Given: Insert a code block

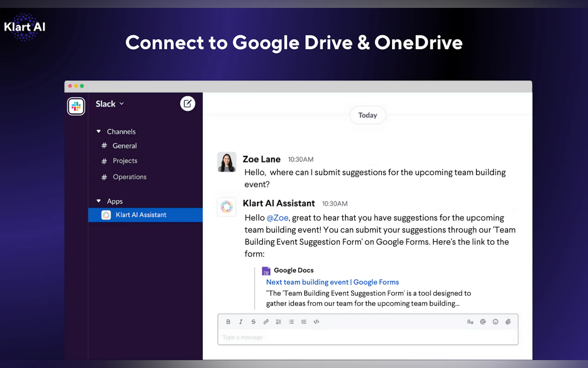Looking at the screenshot, I should coord(316,322).
